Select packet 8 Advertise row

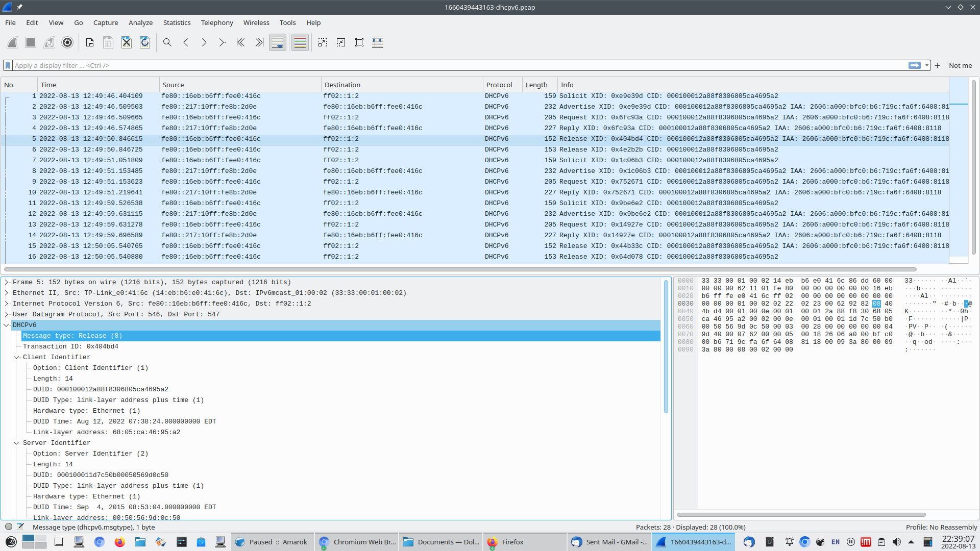(x=475, y=171)
